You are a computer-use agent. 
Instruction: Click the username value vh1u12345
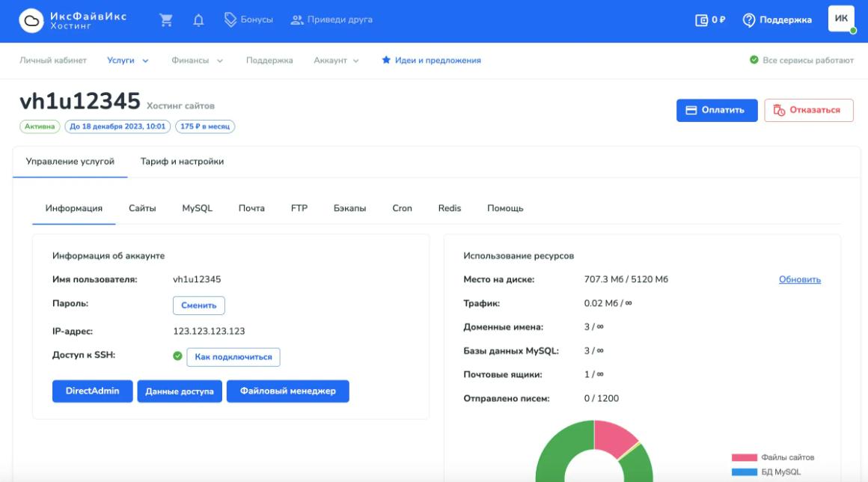(197, 279)
